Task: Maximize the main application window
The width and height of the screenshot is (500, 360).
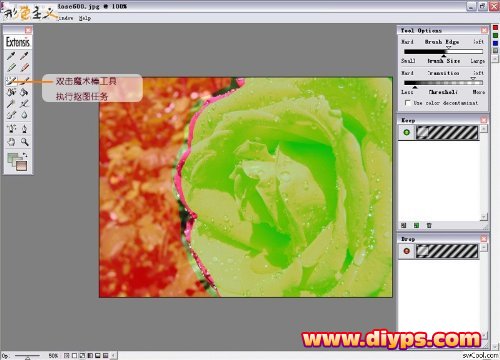Action: pos(483,6)
